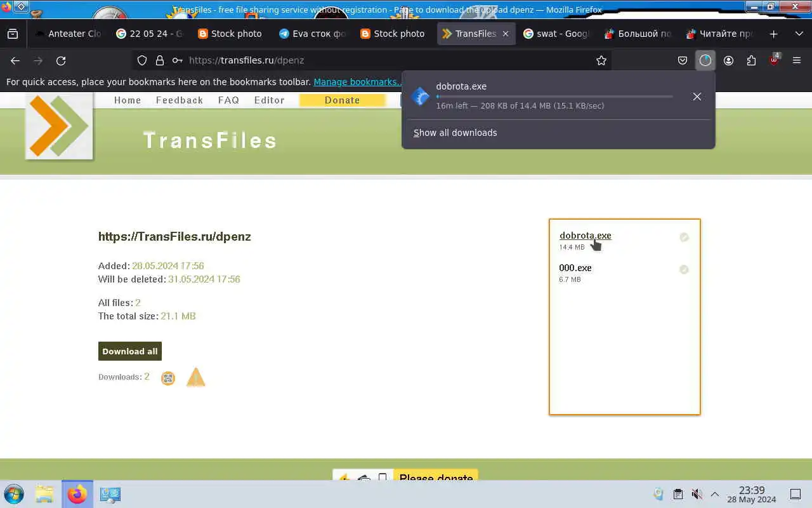This screenshot has height=508, width=812.
Task: Open the taskbar clock showing 23:39
Action: (x=752, y=494)
